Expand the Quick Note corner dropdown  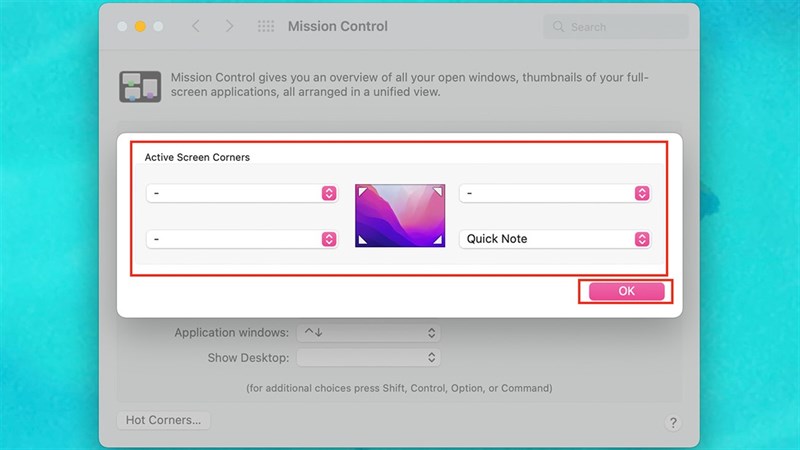click(x=555, y=239)
